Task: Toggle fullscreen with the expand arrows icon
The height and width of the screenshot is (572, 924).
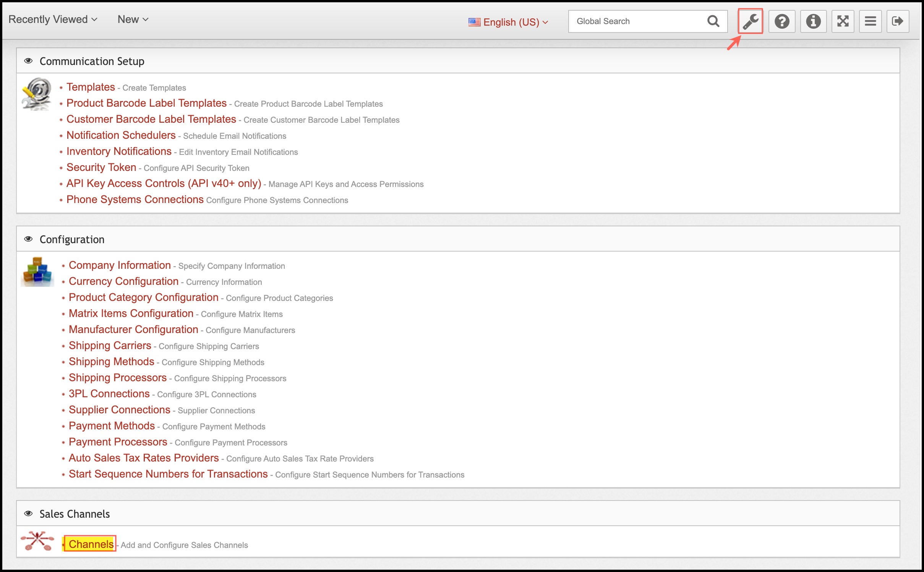Action: (843, 21)
